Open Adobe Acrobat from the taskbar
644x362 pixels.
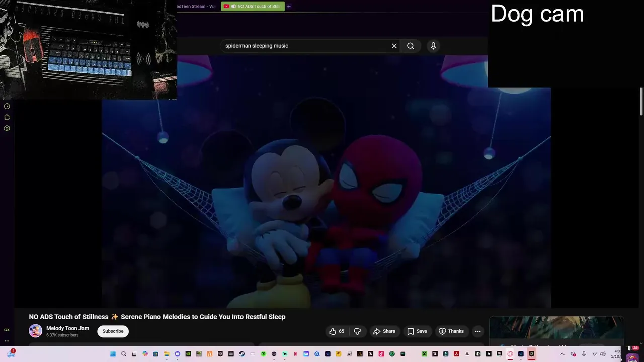tap(456, 354)
